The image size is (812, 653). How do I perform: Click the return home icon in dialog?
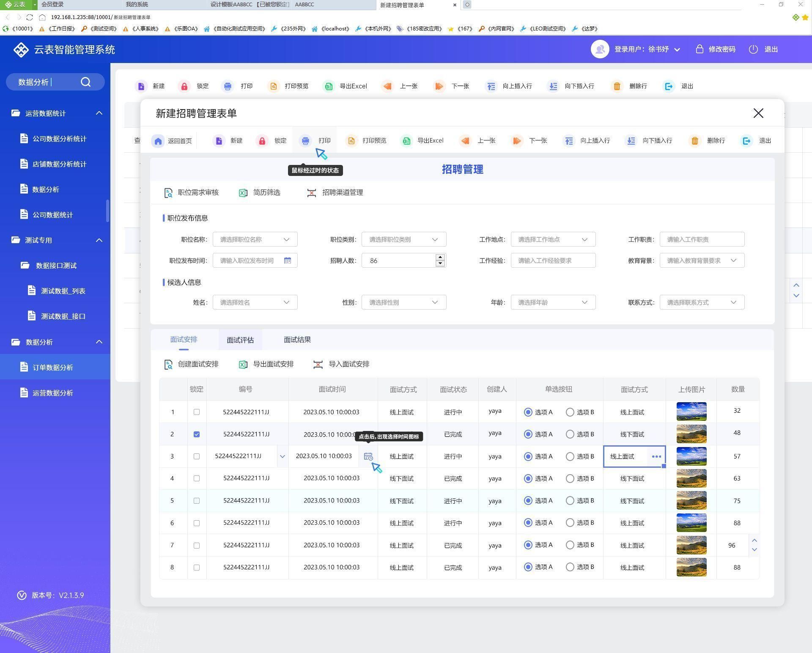click(x=158, y=141)
